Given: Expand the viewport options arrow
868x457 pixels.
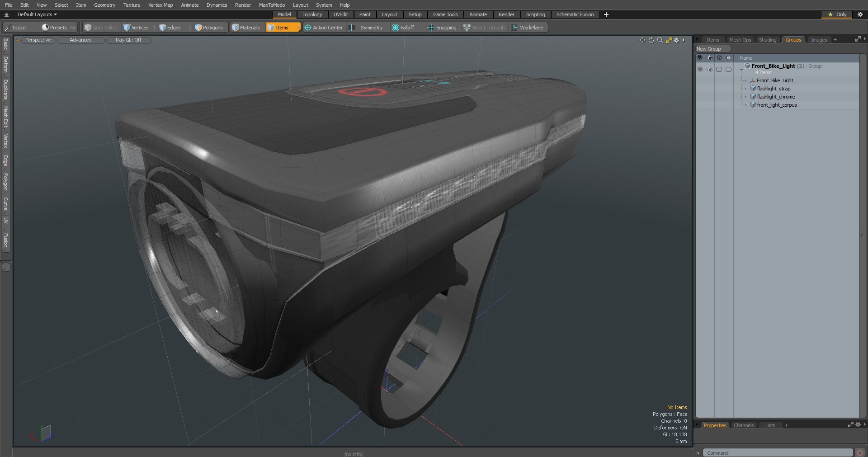Looking at the screenshot, I should tap(684, 40).
